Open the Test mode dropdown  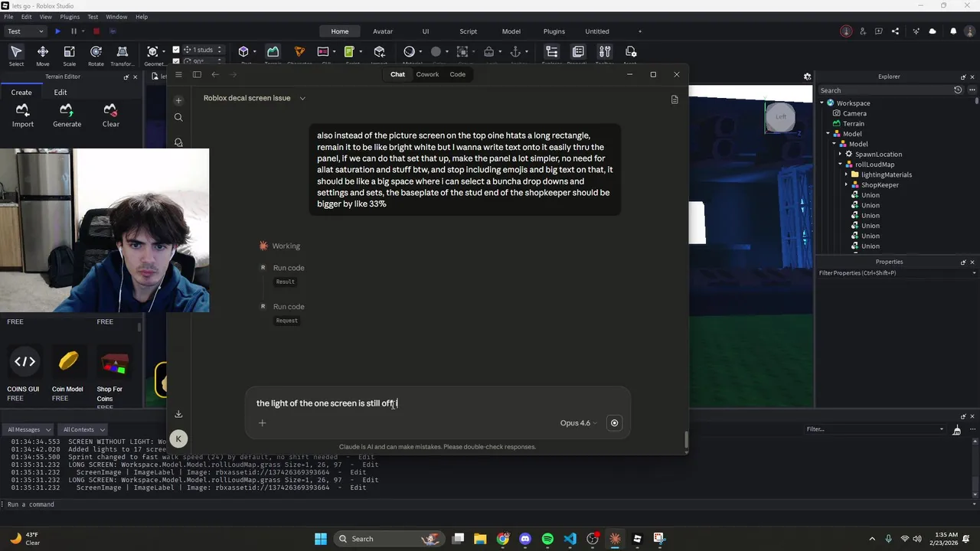26,31
